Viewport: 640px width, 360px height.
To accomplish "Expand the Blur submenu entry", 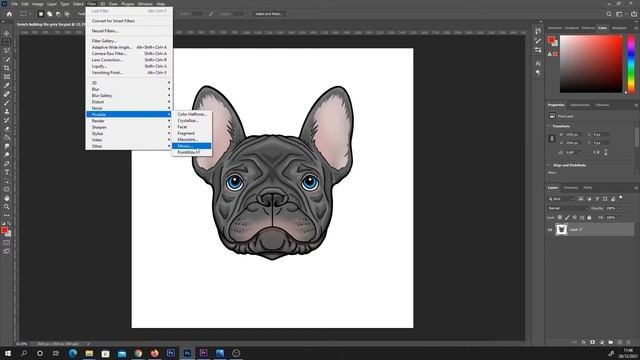I will tap(129, 89).
